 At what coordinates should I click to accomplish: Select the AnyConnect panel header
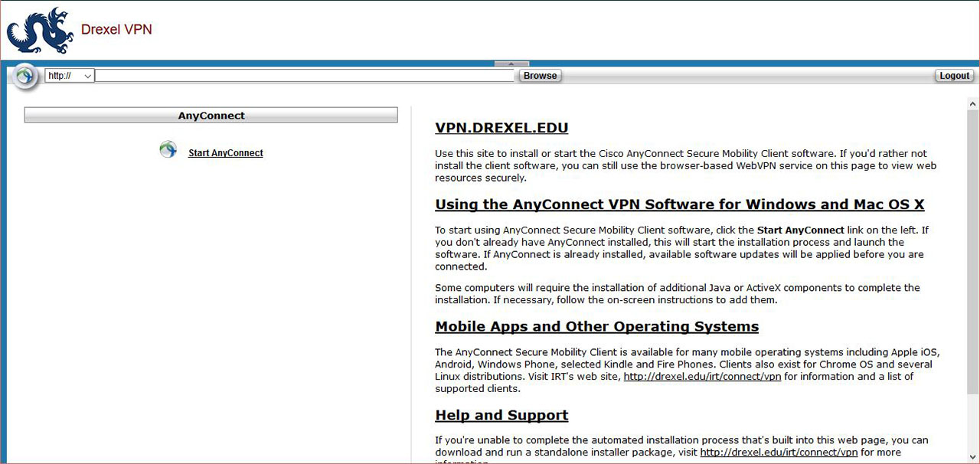[x=211, y=116]
